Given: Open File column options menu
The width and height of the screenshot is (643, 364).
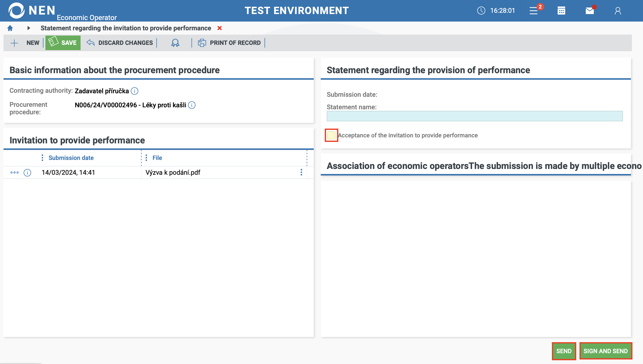Looking at the screenshot, I should click(146, 158).
